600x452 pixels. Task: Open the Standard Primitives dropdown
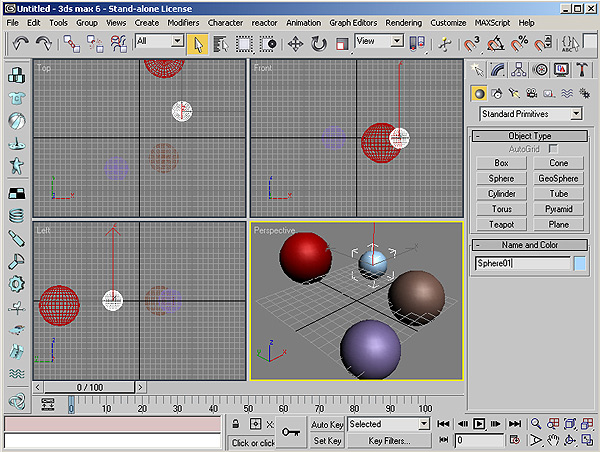pyautogui.click(x=530, y=114)
